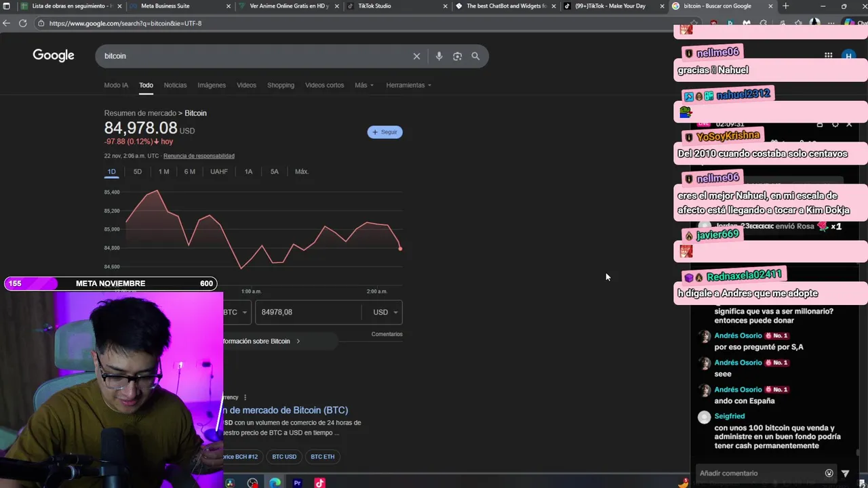Image resolution: width=868 pixels, height=488 pixels.
Task: Switch to Noticias search tab
Action: [x=175, y=85]
